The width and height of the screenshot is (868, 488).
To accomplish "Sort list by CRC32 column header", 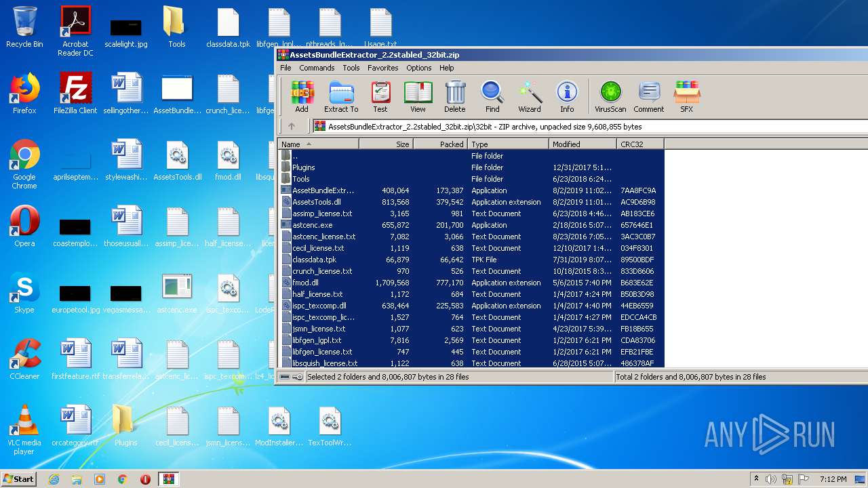I will tap(640, 144).
